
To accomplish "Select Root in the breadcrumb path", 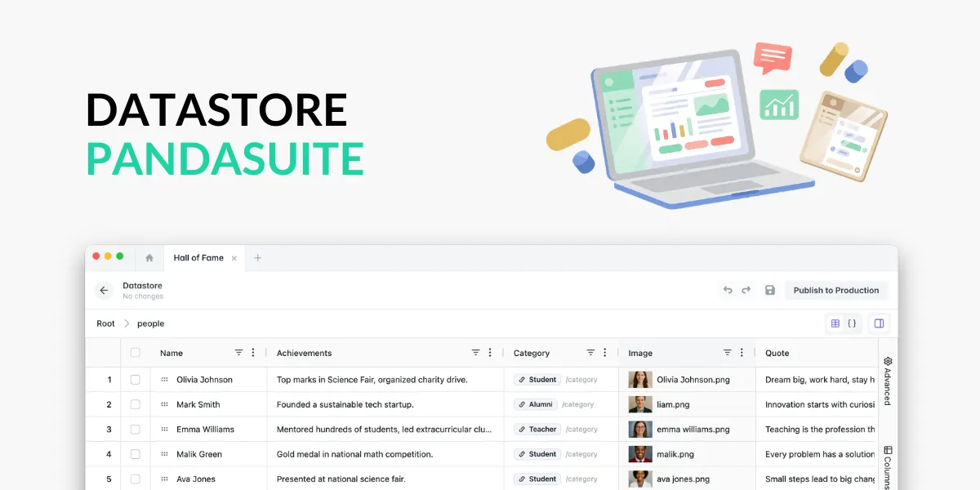I will coord(105,323).
